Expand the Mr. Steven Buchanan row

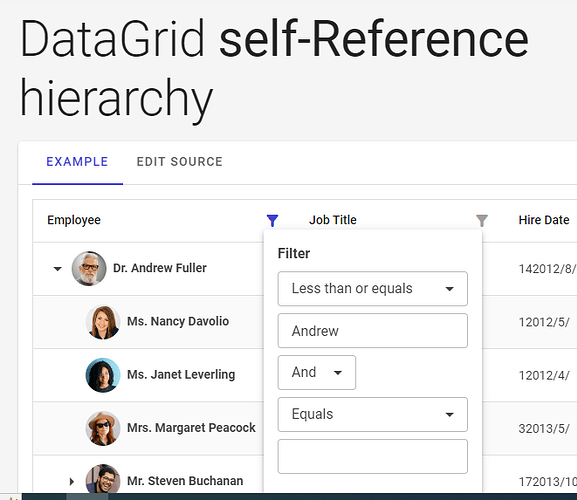coord(72,481)
